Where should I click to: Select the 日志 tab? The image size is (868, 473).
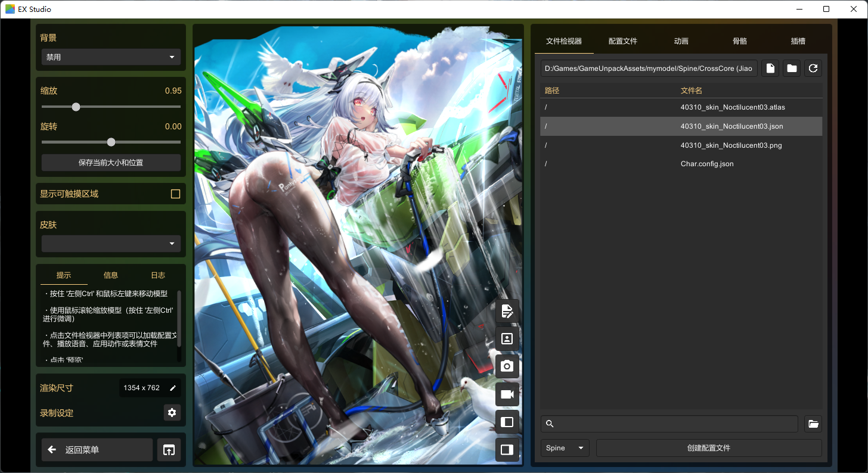coord(158,275)
